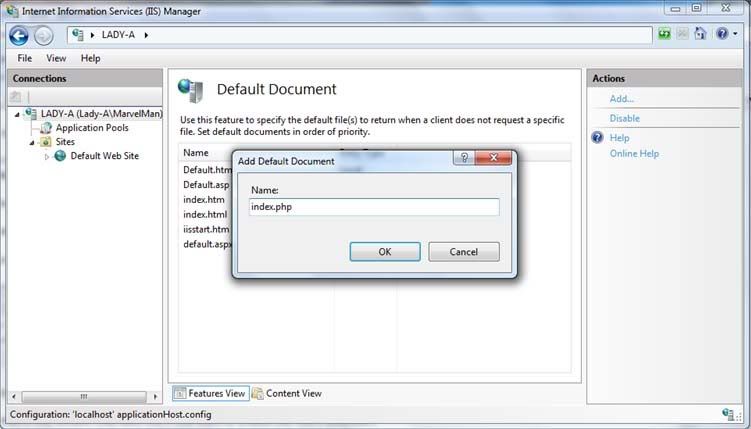Close the Add Default Document dialog
The height and width of the screenshot is (429, 751).
tap(494, 158)
